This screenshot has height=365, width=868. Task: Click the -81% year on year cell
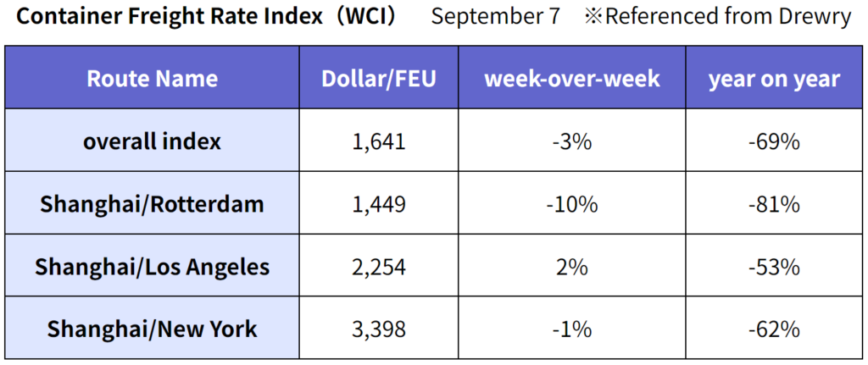[x=774, y=203]
